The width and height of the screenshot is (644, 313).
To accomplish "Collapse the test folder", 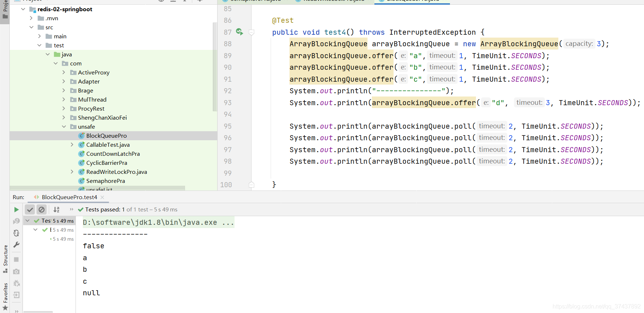I will (39, 45).
